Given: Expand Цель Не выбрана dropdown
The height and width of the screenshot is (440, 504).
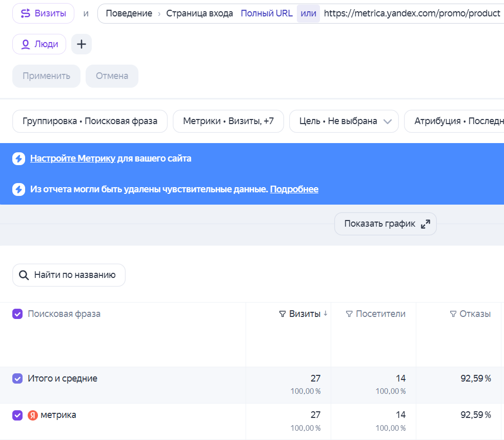Looking at the screenshot, I should [x=344, y=121].
